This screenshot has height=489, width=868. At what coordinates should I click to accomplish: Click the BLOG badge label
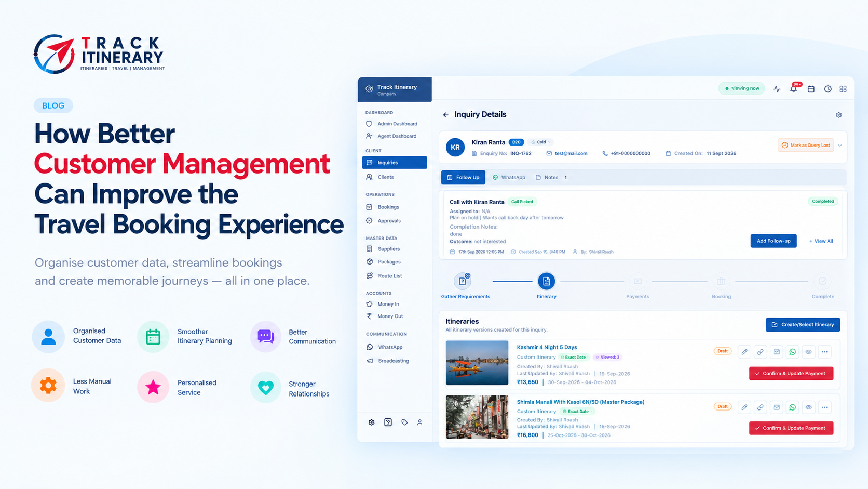coord(53,105)
